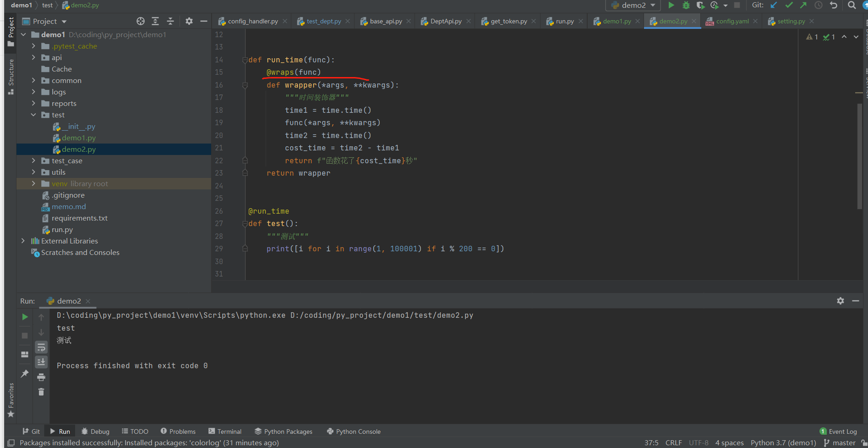Change CRLF line separator setting
Viewport: 868px width, 448px height.
[673, 442]
